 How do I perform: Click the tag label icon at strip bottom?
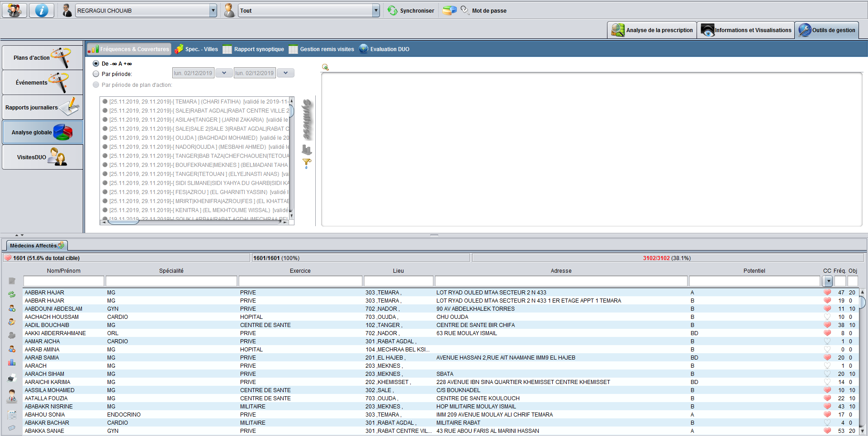[12, 427]
